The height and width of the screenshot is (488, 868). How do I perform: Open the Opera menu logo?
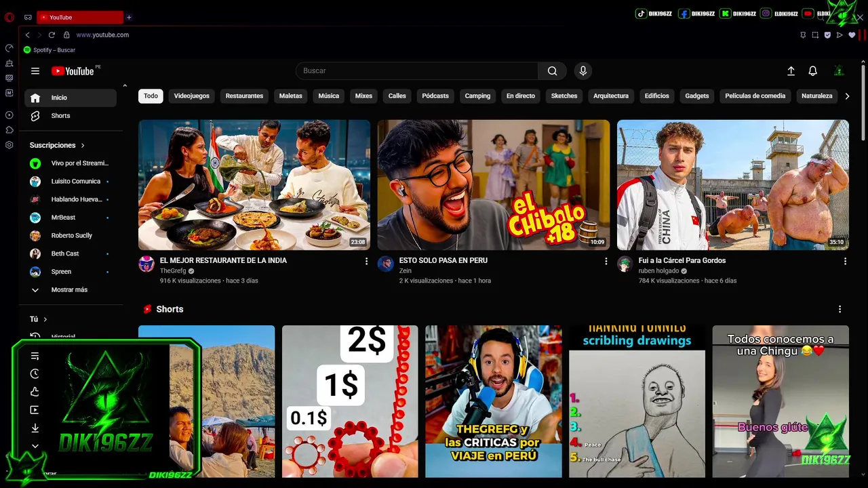tap(9, 17)
